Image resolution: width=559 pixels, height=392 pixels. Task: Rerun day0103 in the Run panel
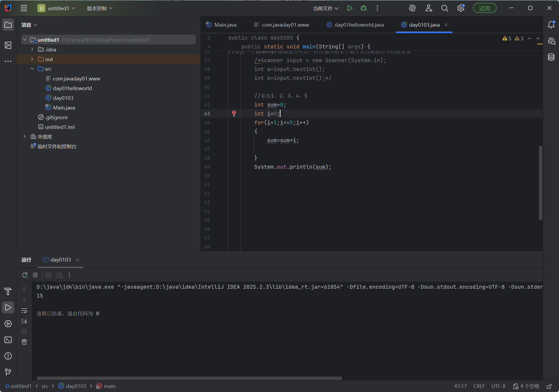(25, 275)
